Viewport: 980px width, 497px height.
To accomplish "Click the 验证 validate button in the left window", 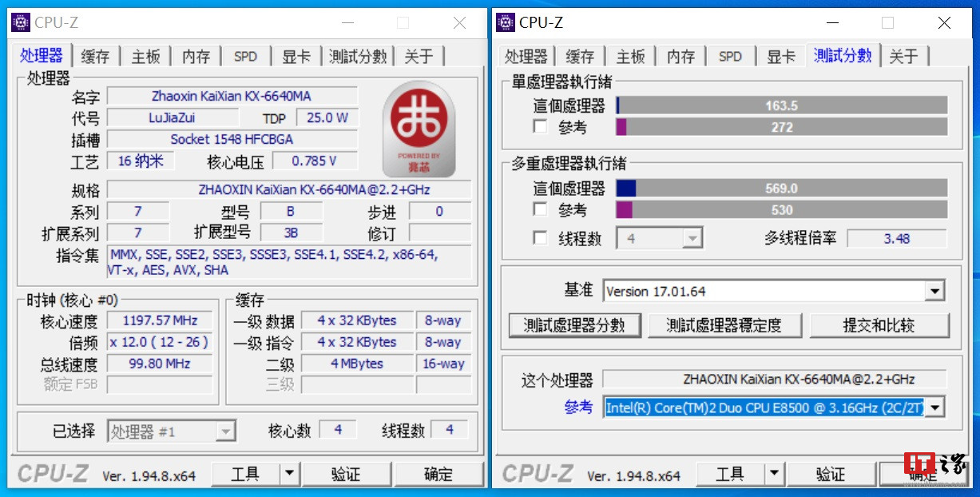I will click(347, 473).
